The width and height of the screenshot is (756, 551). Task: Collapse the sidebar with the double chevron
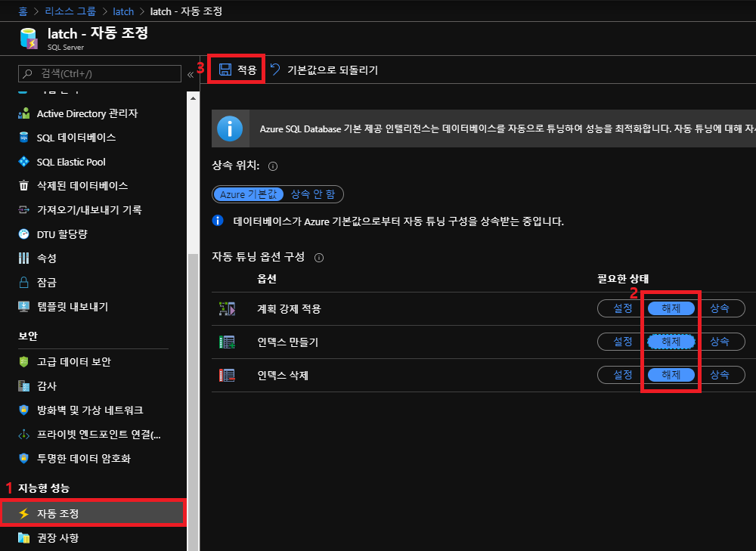tap(191, 74)
